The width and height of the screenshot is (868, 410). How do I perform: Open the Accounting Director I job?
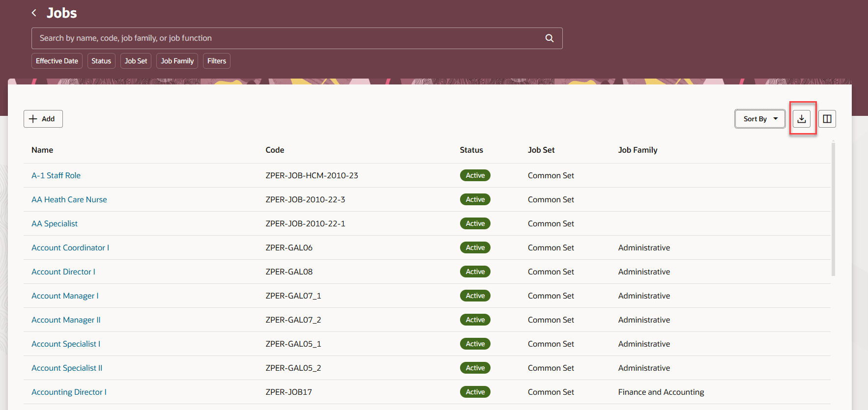tap(69, 392)
